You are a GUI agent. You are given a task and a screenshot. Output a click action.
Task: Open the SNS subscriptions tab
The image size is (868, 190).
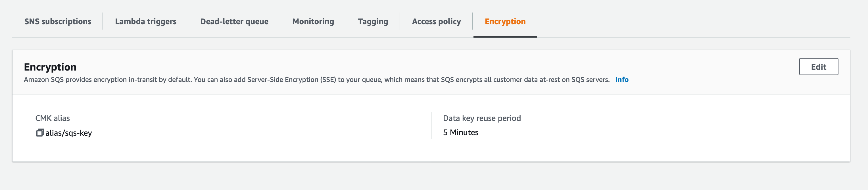coord(58,22)
